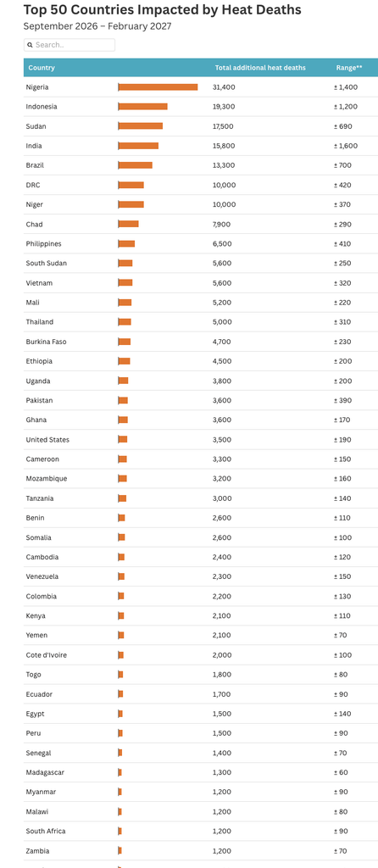
Task: Click India's orange bar
Action: pos(138,146)
